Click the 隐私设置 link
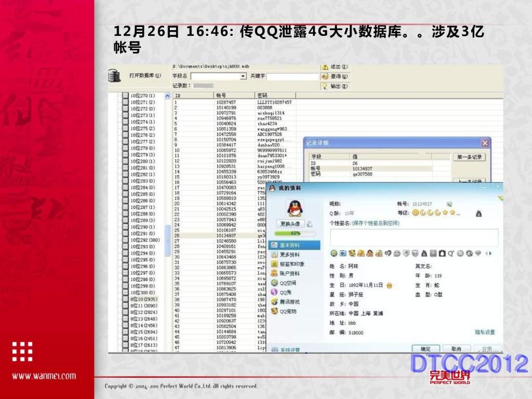532x399 pixels. point(485,332)
